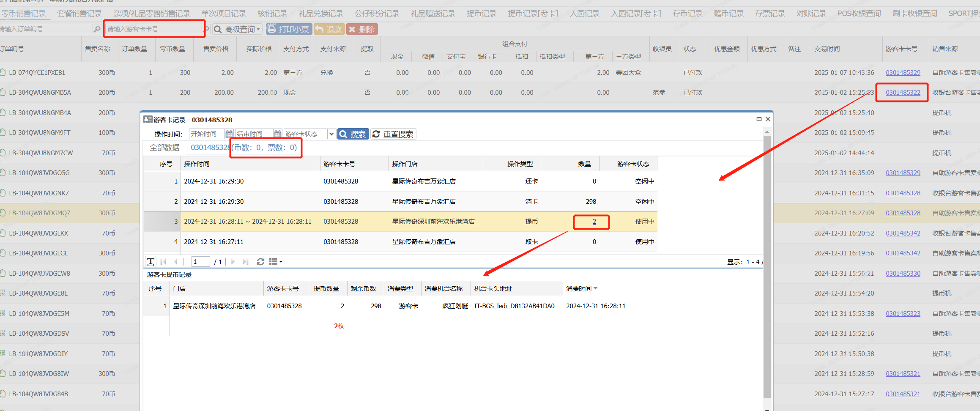
Task: Open 消费时间 column sort dropdown arrow
Action: click(x=596, y=288)
